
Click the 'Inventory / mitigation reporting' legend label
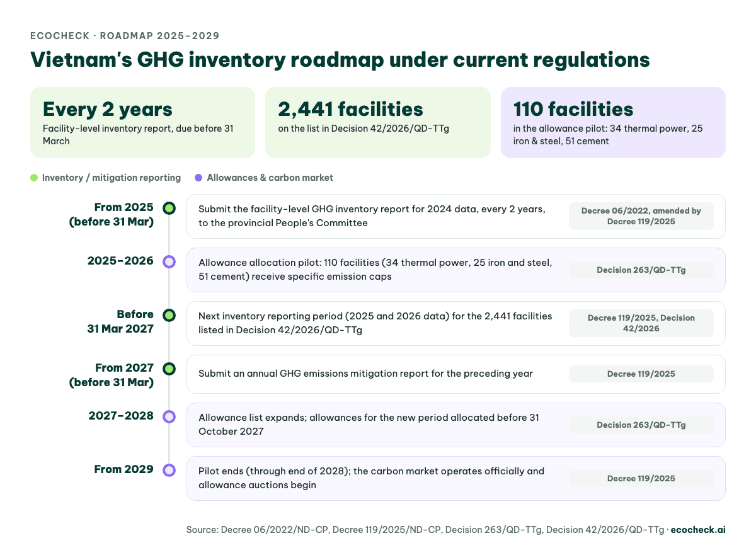(112, 178)
